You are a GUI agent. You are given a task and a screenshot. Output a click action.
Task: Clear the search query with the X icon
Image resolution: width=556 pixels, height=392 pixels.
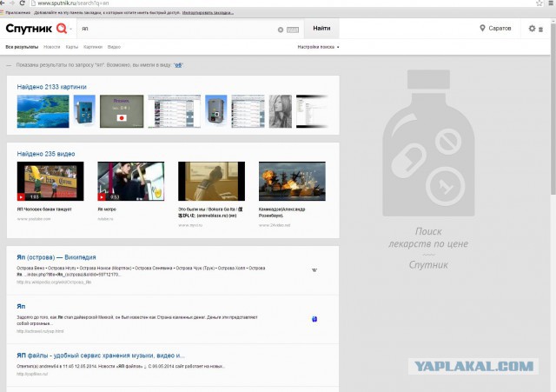281,30
